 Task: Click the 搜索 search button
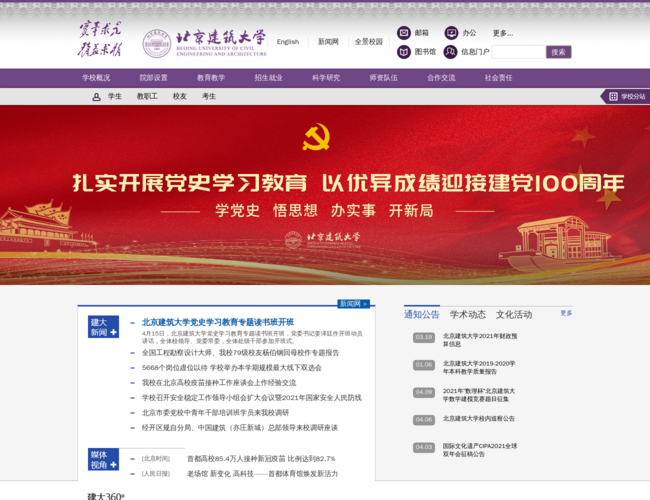click(558, 52)
